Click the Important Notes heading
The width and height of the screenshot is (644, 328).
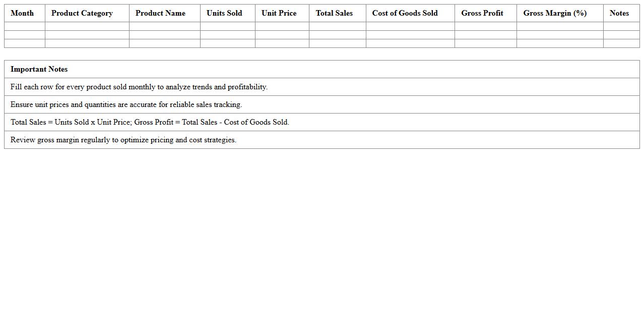click(39, 69)
